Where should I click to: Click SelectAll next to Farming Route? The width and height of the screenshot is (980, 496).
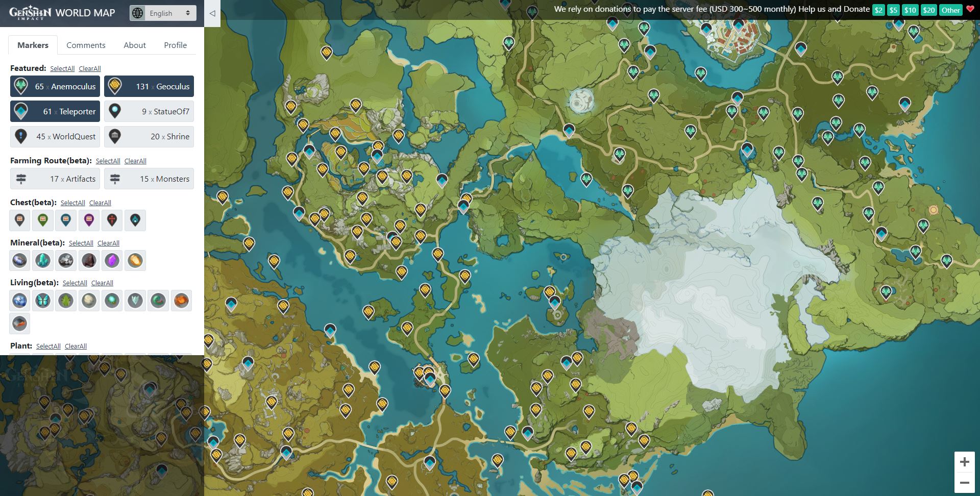coord(108,161)
